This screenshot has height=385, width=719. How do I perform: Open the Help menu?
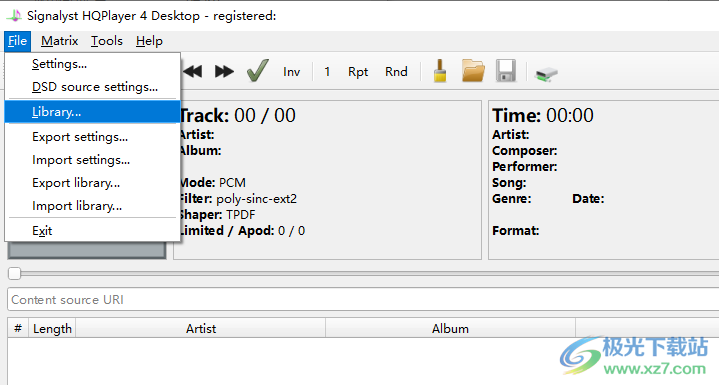149,41
